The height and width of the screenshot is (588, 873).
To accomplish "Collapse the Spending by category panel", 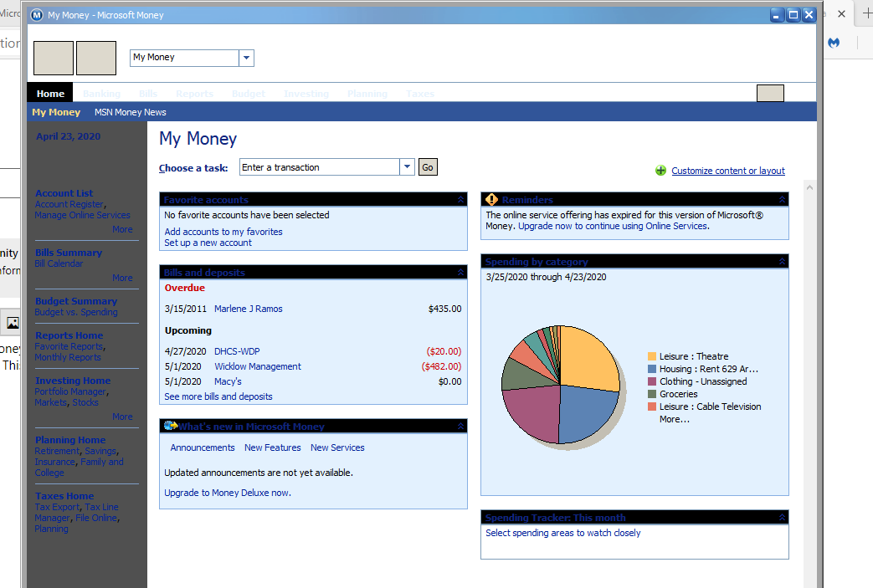I will 782,261.
